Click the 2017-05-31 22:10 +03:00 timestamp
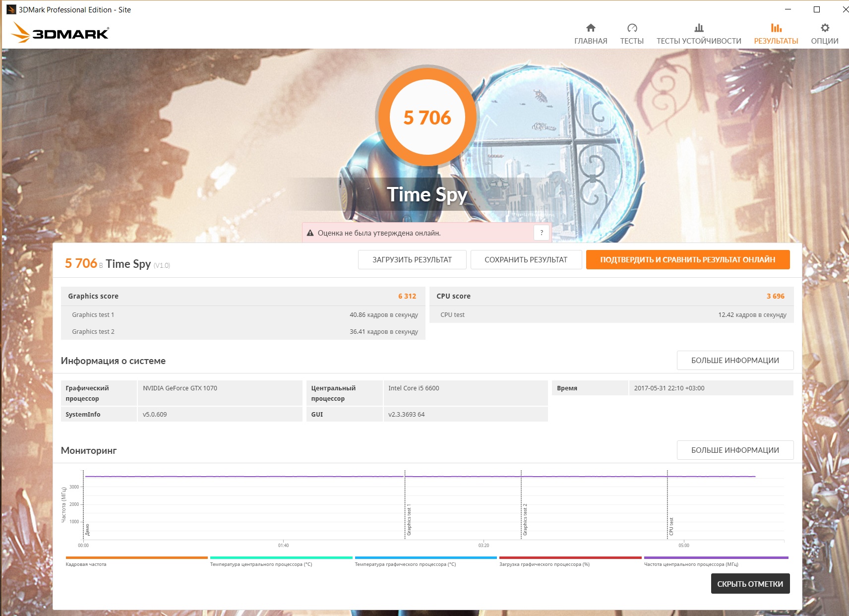 (669, 388)
